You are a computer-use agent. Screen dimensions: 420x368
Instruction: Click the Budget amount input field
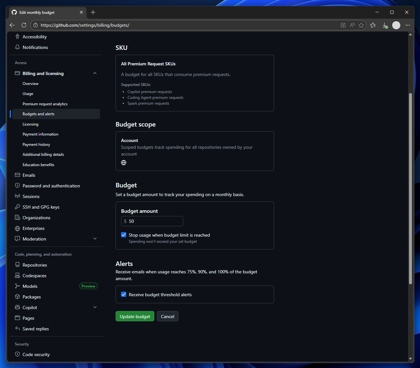click(152, 221)
